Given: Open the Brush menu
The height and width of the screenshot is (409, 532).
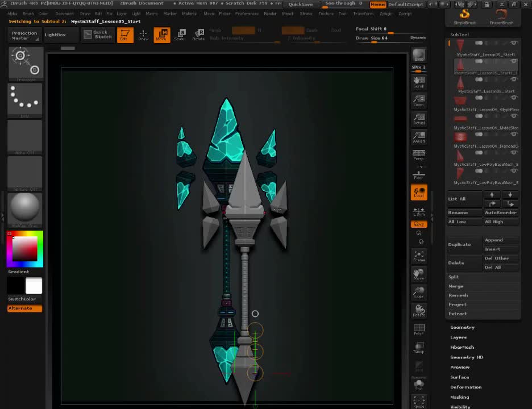Looking at the screenshot, I should 28,14.
